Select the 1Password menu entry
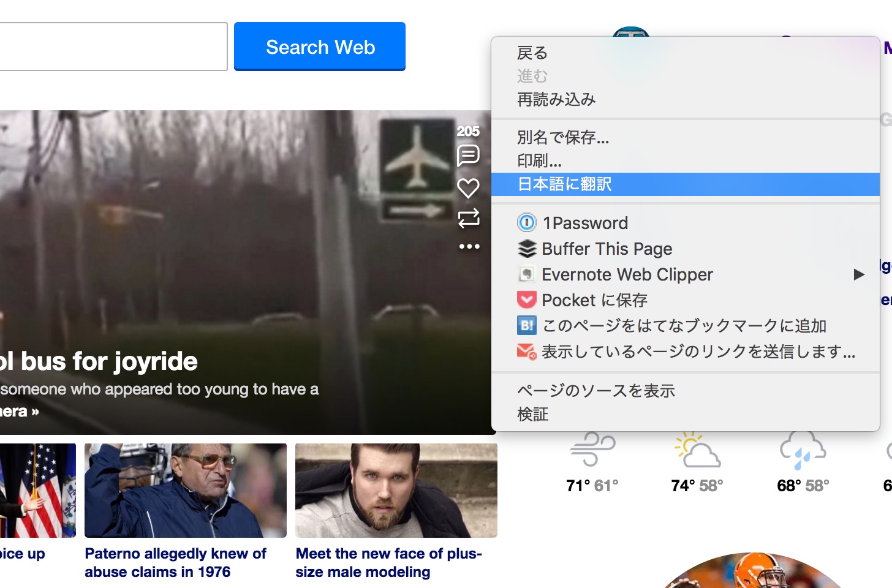 (686, 222)
